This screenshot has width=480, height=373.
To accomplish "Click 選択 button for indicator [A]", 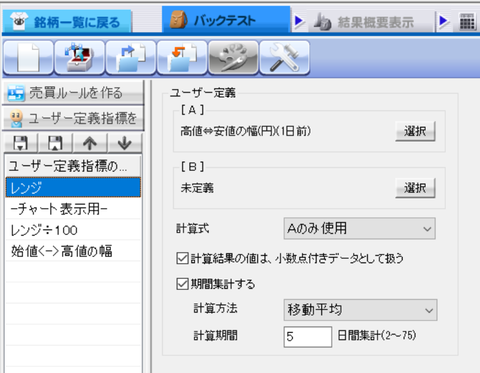I will pos(415,131).
